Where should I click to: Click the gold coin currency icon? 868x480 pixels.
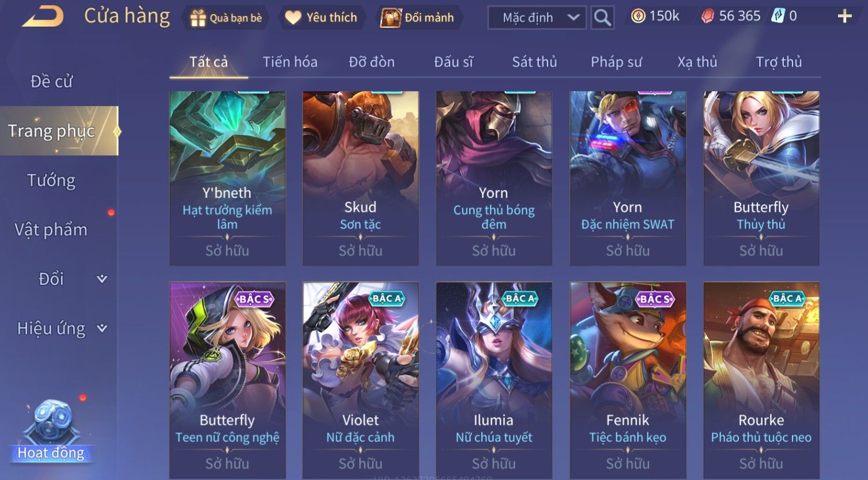coord(637,16)
